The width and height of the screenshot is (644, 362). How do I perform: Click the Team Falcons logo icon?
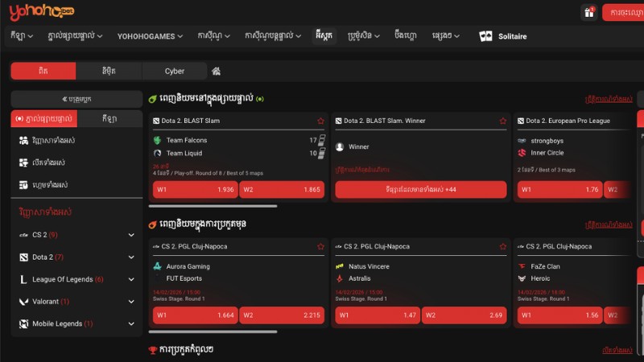pyautogui.click(x=158, y=140)
